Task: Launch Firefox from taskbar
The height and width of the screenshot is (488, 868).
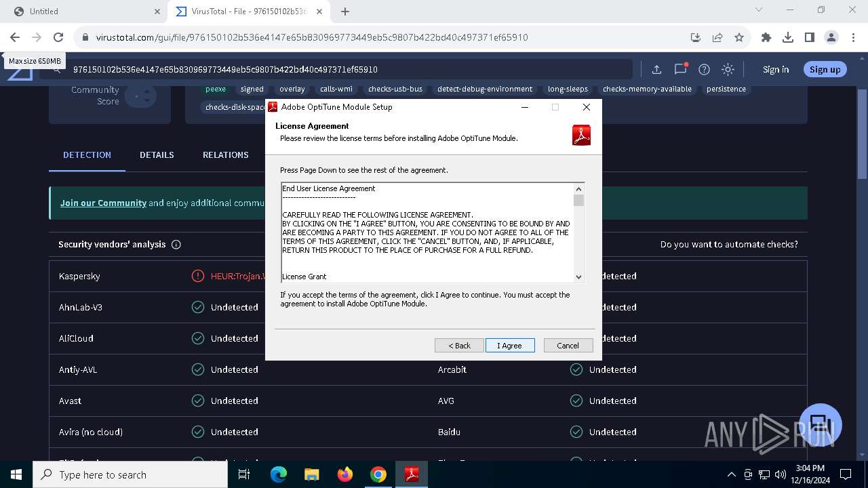Action: tap(345, 474)
